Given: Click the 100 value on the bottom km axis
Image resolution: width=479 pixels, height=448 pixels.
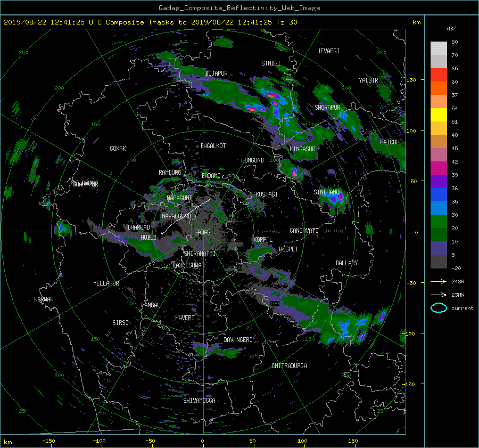Looking at the screenshot, I should [302, 441].
